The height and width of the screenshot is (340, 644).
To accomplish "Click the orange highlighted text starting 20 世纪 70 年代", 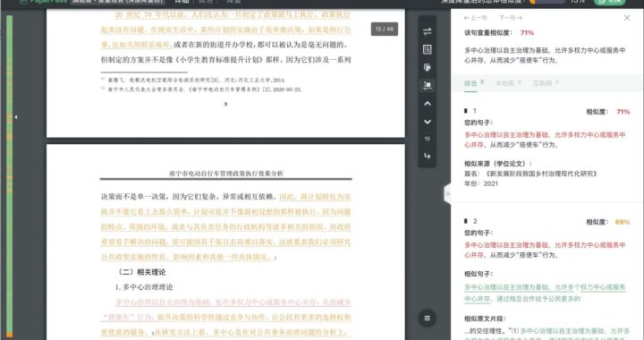I will (226, 30).
